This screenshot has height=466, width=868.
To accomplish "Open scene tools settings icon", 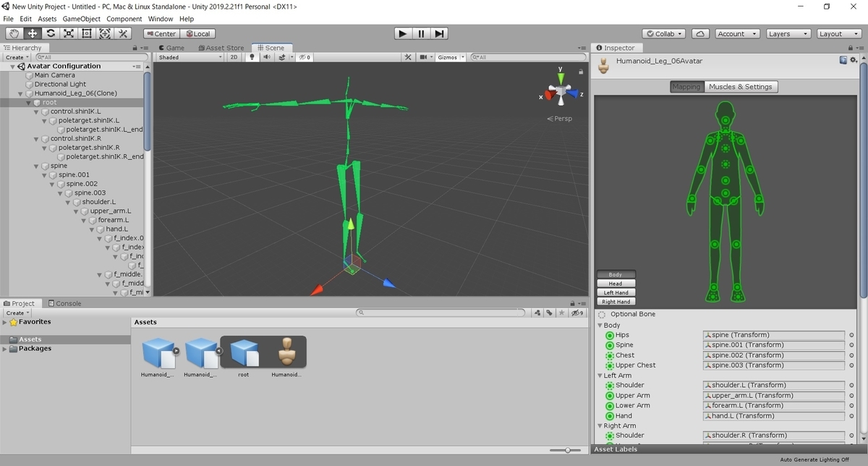I will tap(408, 57).
